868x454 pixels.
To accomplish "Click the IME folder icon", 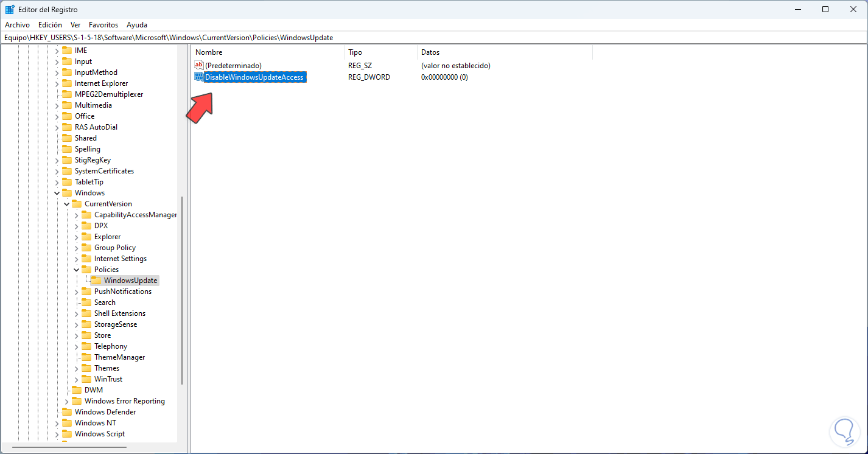I will tap(67, 51).
